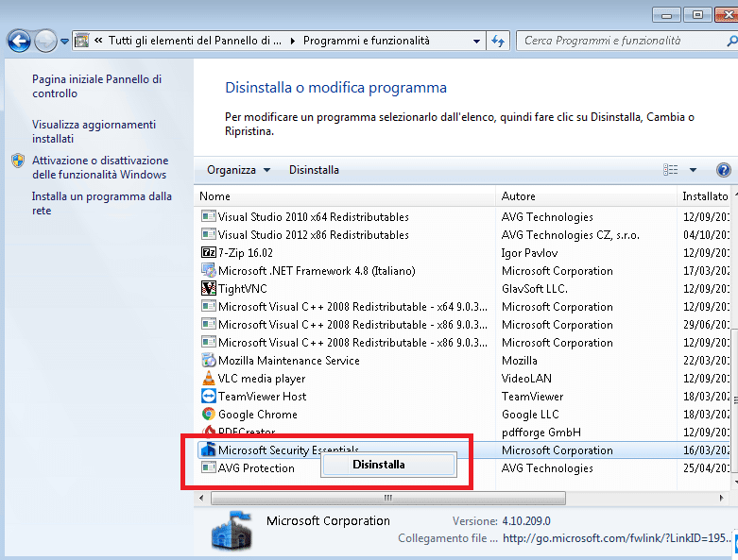Expand the hidden breadcrumb chevron
This screenshot has width=738, height=560.
click(98, 41)
